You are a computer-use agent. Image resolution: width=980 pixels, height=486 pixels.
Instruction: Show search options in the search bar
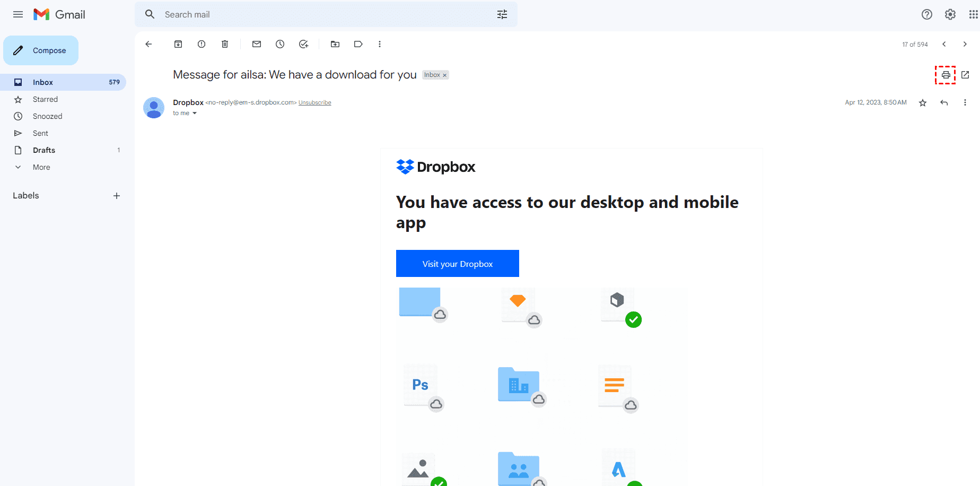502,14
